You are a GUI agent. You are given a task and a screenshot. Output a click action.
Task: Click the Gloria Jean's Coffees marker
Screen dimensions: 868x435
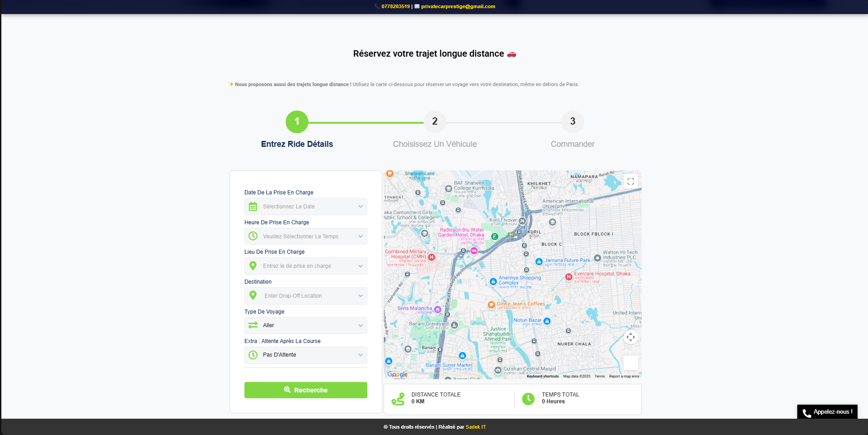pyautogui.click(x=491, y=305)
